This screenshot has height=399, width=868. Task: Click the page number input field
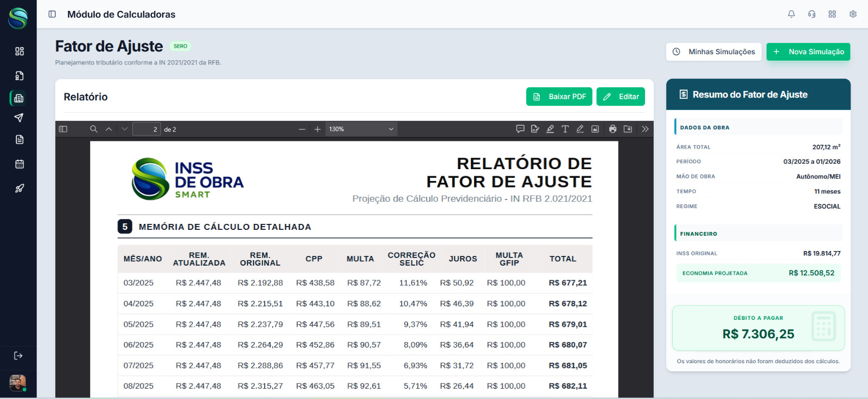[146, 129]
